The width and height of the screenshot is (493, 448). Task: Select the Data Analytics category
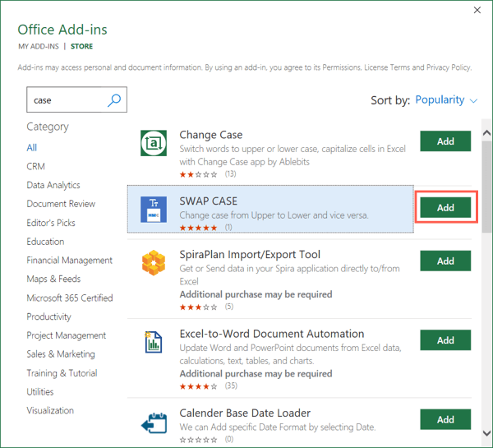pos(53,185)
